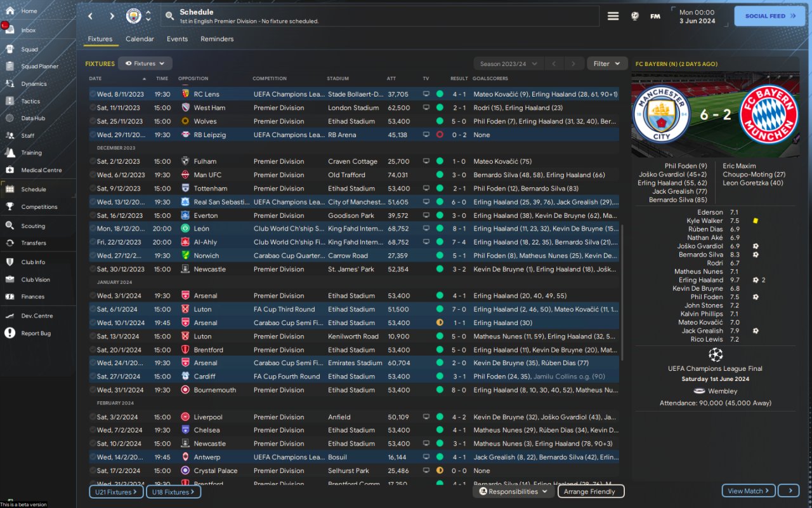Open the Social Feed
812x508 pixels.
[769, 16]
